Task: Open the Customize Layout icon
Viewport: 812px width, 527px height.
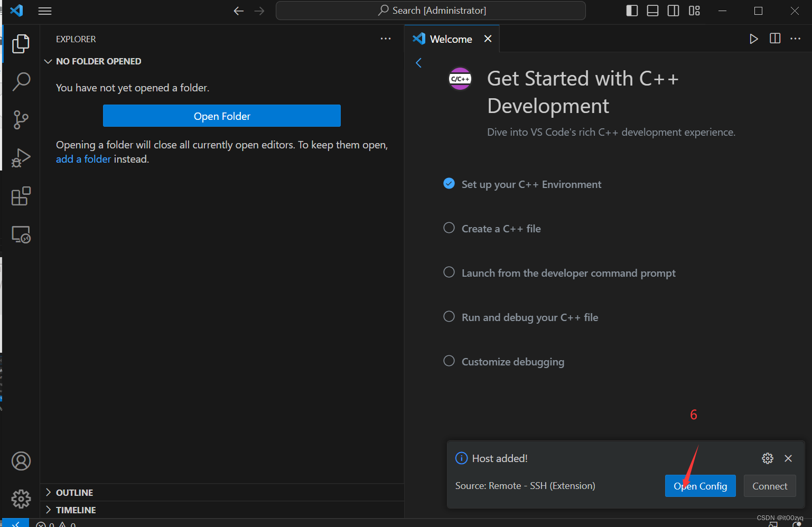Action: pos(694,11)
